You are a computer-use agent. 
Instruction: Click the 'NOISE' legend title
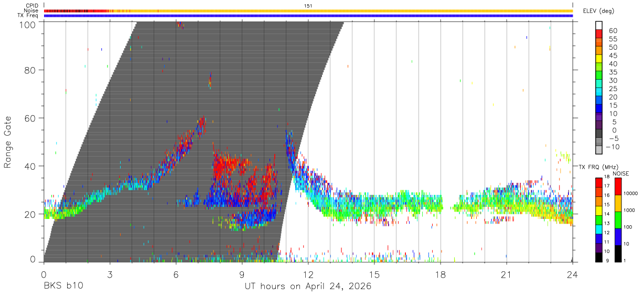tap(620, 174)
